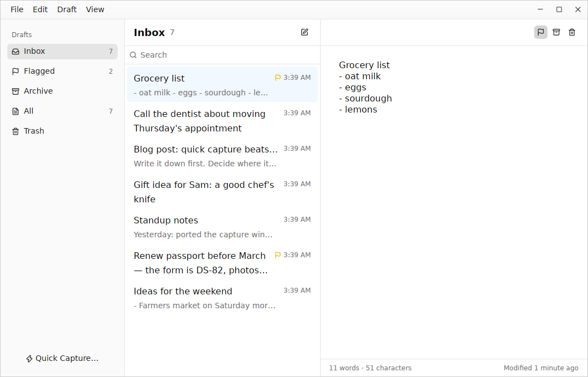Click the 'Write it down first' preview text
The height and width of the screenshot is (377, 588).
click(x=205, y=164)
